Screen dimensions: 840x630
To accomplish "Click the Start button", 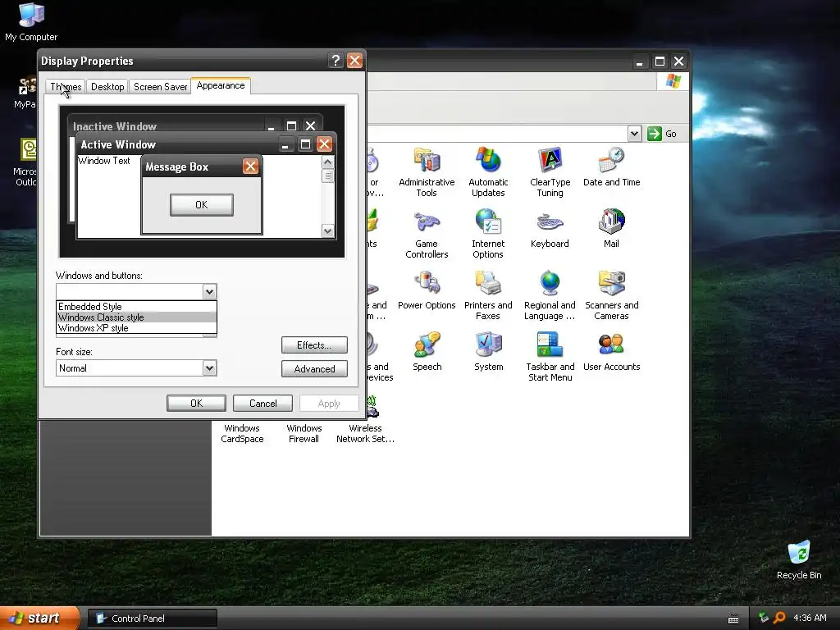I will click(39, 619).
